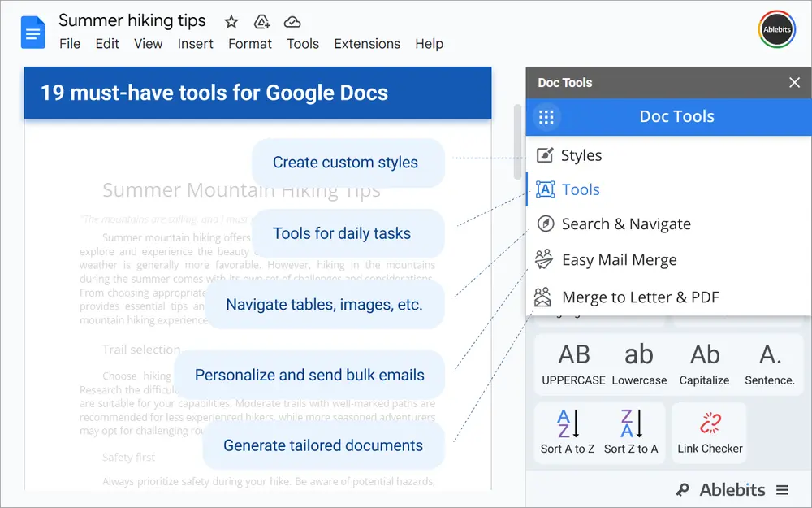Run the Link Checker
812x508 pixels.
(x=708, y=432)
